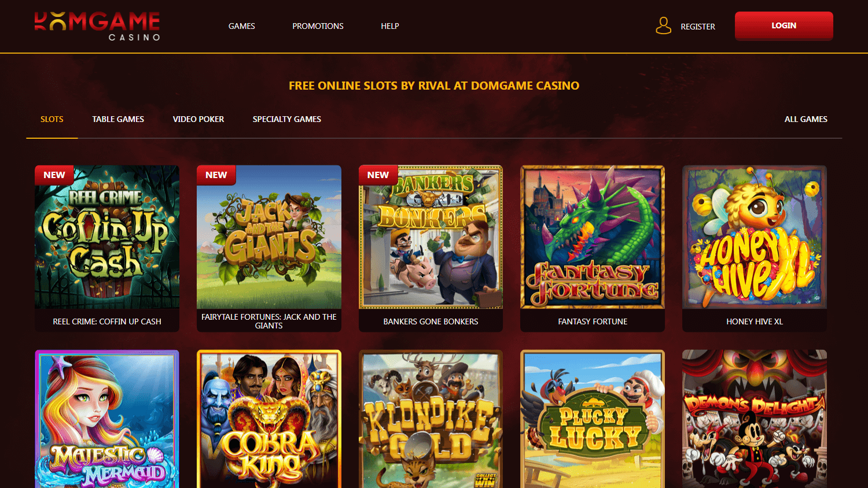Switch to the Table Games tab
Image resolution: width=868 pixels, height=488 pixels.
pos(118,119)
